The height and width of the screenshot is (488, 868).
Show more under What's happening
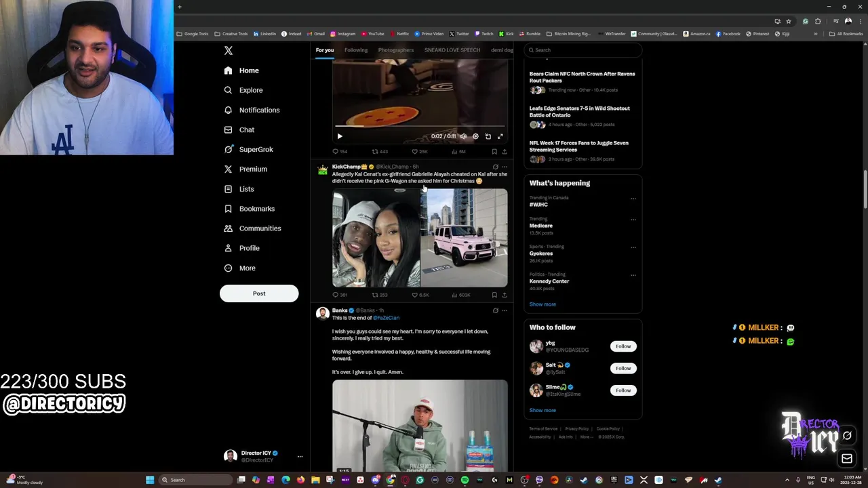click(x=542, y=304)
